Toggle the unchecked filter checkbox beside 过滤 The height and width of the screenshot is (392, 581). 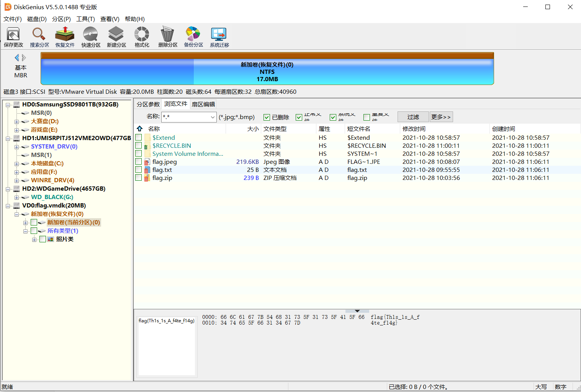click(367, 117)
